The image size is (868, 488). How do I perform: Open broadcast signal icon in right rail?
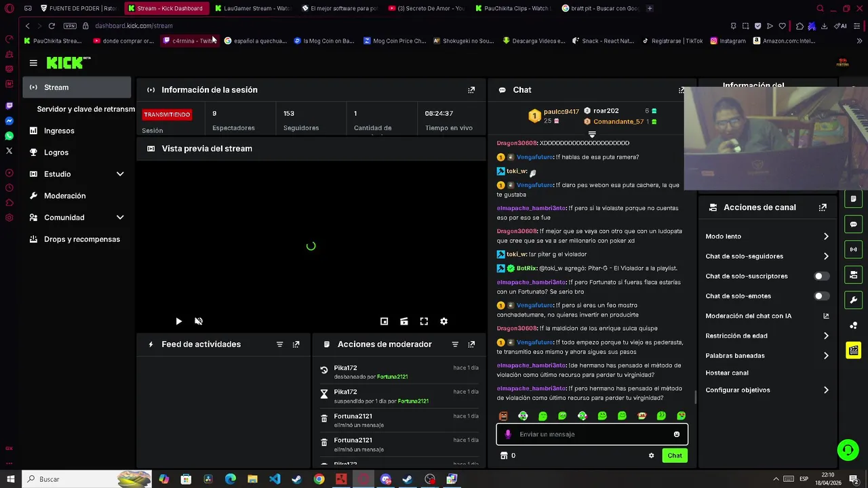point(854,249)
